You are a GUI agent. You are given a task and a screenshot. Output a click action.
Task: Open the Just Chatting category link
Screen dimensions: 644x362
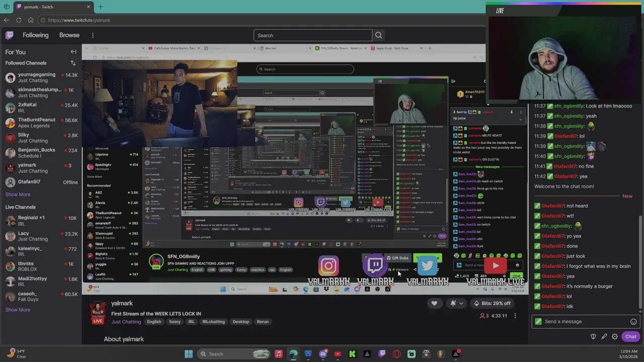[x=126, y=322]
